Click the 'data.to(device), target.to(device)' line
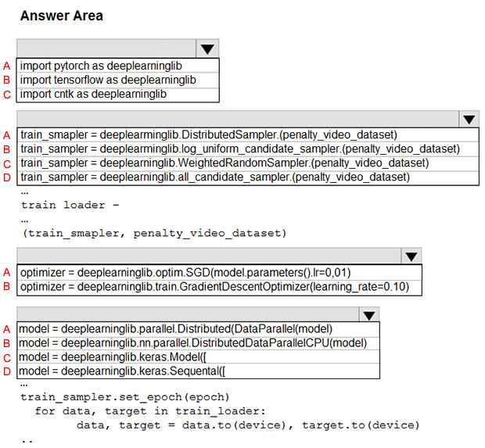485x448 pixels. 248,425
